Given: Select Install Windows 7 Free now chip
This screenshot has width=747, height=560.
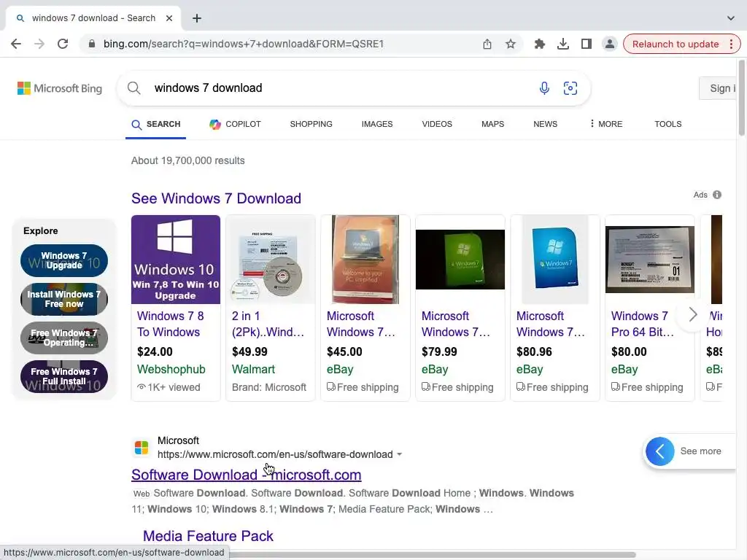Looking at the screenshot, I should click(x=64, y=299).
